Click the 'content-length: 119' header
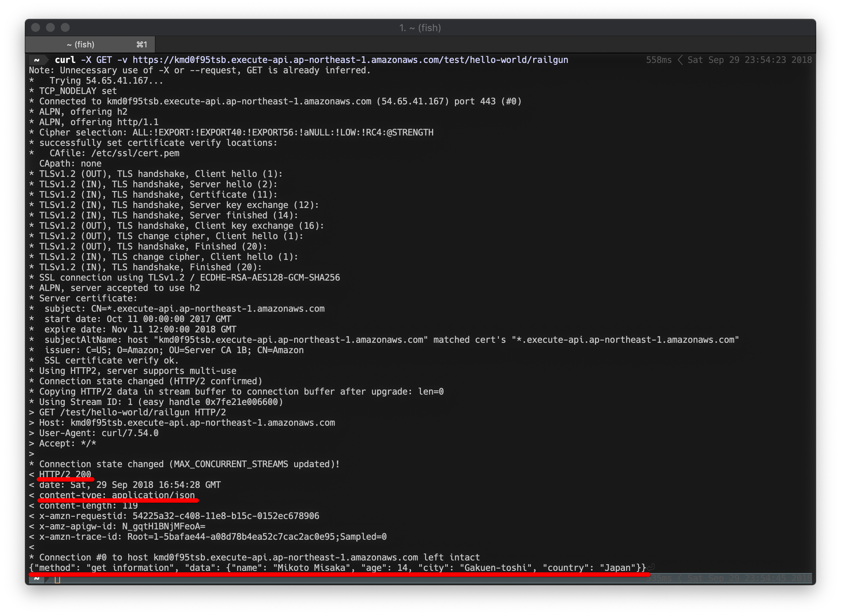Image resolution: width=841 pixels, height=616 pixels. (x=84, y=506)
